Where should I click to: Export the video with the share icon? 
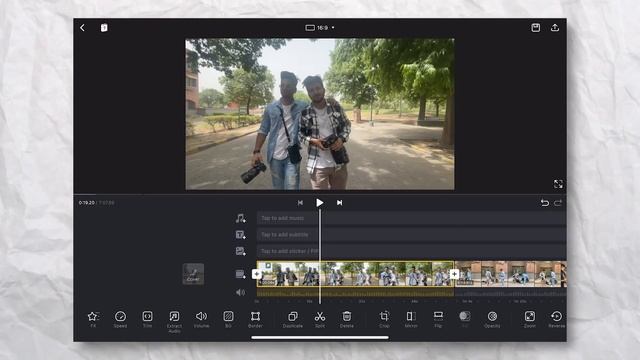pyautogui.click(x=555, y=27)
